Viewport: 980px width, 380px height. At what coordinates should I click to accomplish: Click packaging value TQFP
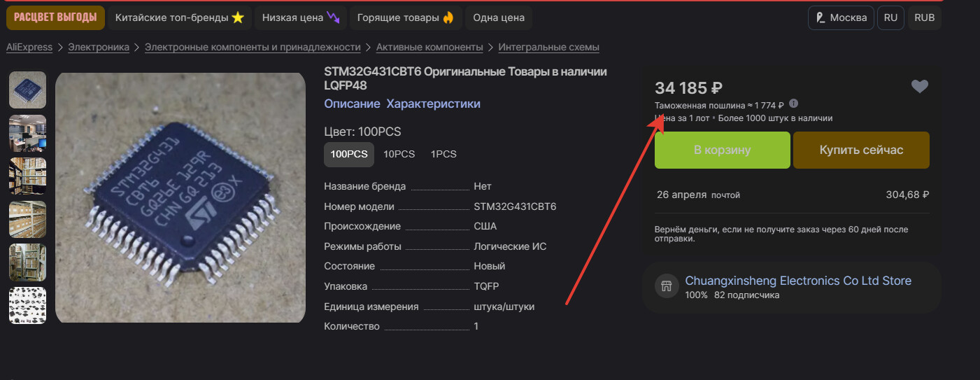tap(486, 286)
